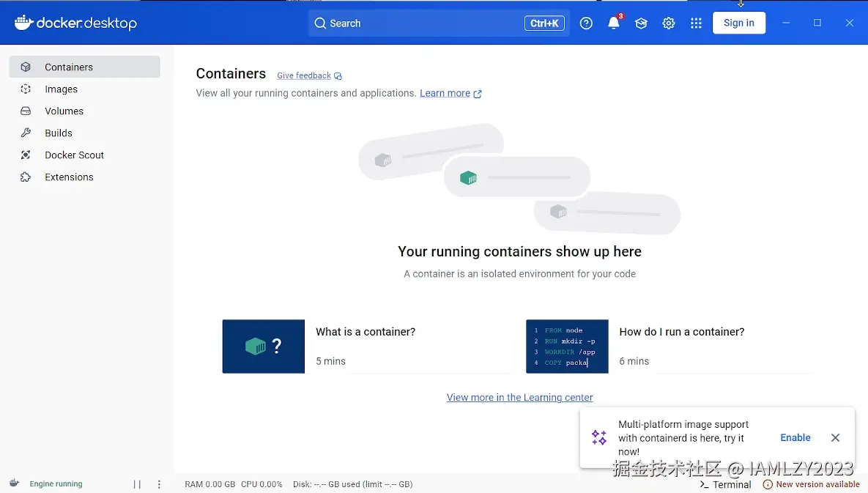Screen dimensions: 868x493
Task: Click the Builds wrench icon in sidebar
Action: [26, 133]
